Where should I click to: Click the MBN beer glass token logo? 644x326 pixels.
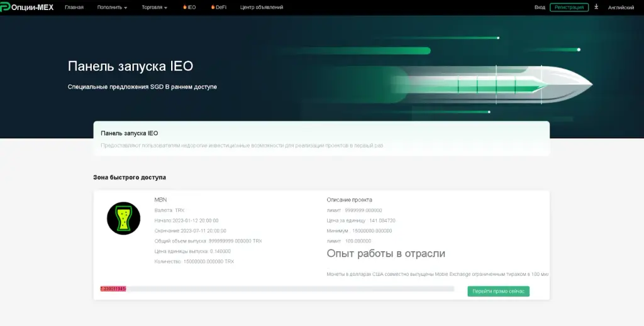[x=124, y=218]
